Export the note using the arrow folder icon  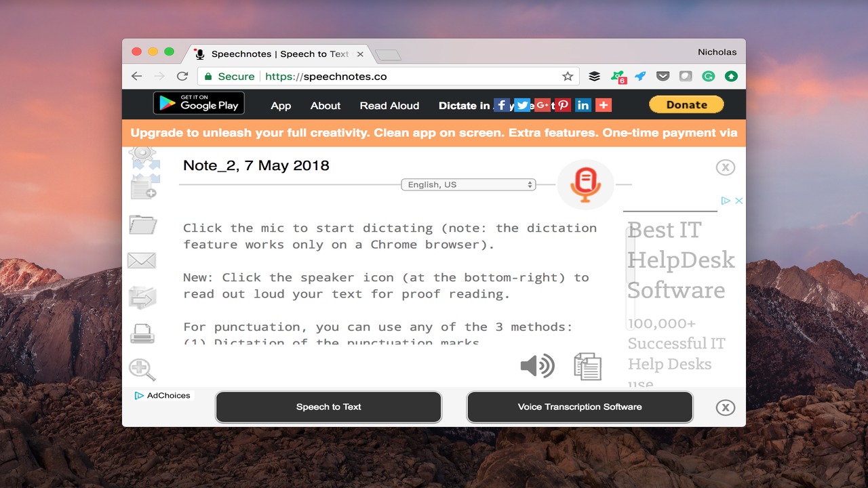(142, 297)
